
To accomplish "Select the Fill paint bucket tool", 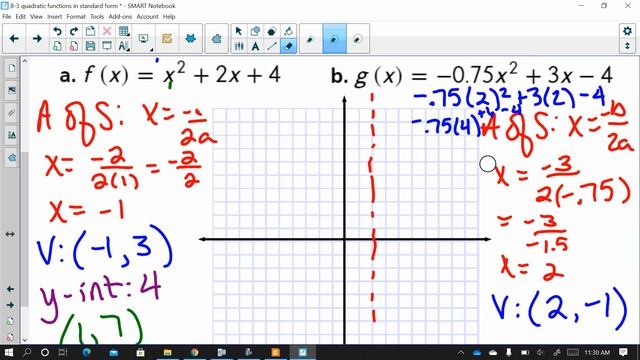I will coord(289,31).
